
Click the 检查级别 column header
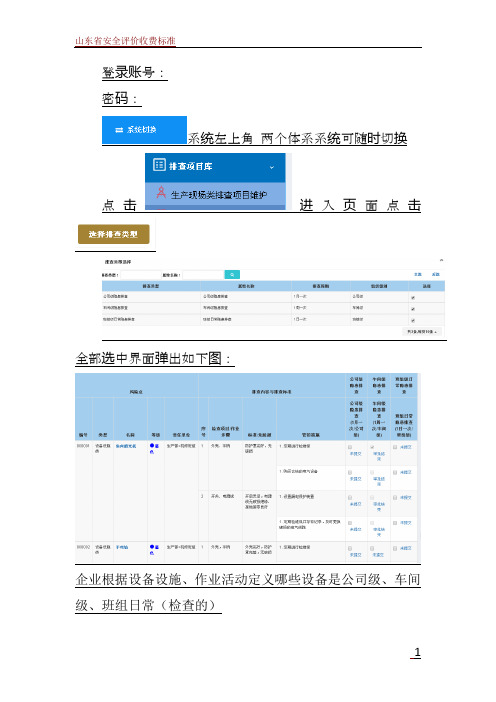379,286
